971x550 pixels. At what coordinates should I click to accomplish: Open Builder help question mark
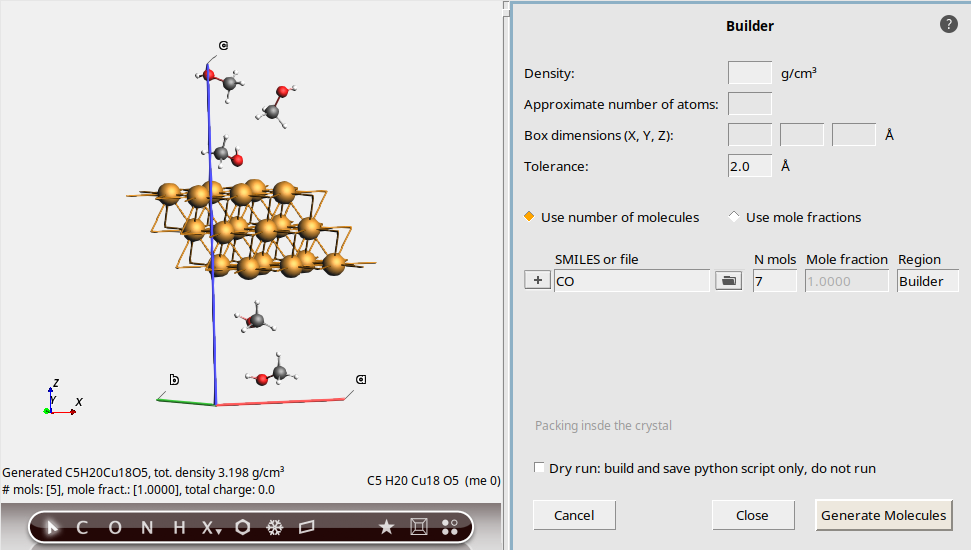tap(949, 24)
